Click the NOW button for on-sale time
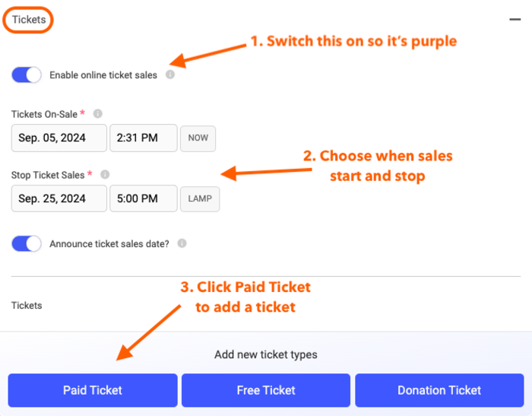 point(198,138)
